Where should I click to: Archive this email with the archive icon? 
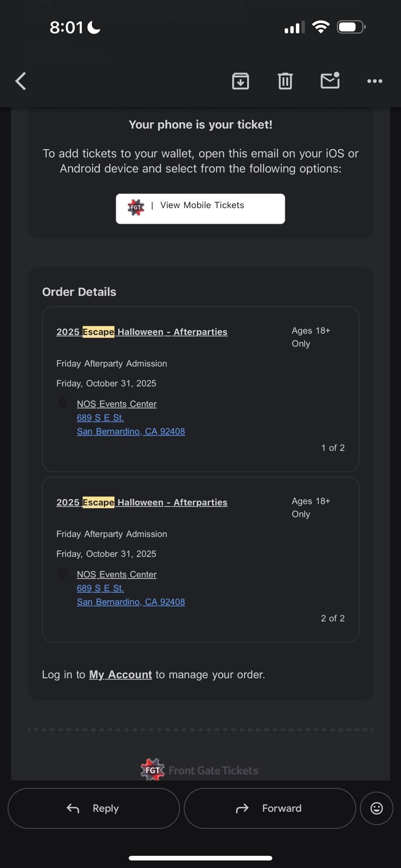[240, 81]
